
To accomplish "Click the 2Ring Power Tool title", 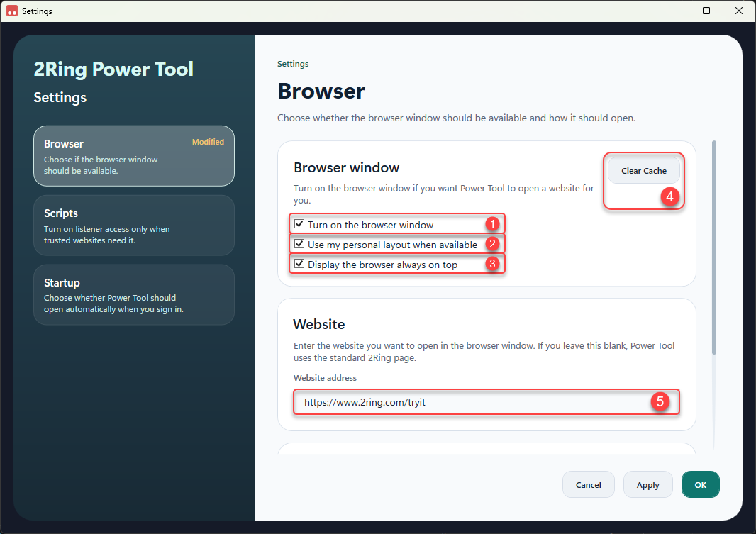I will tap(113, 69).
